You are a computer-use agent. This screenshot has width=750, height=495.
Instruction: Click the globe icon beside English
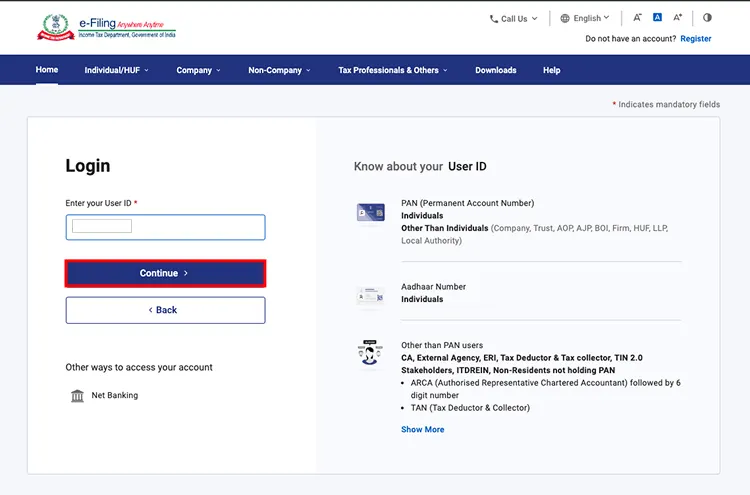click(565, 18)
